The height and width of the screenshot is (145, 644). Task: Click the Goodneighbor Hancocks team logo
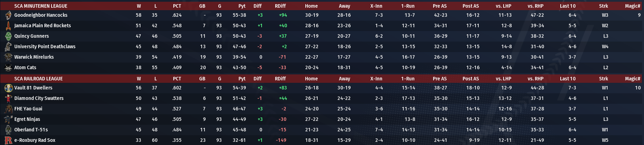[x=8, y=15]
